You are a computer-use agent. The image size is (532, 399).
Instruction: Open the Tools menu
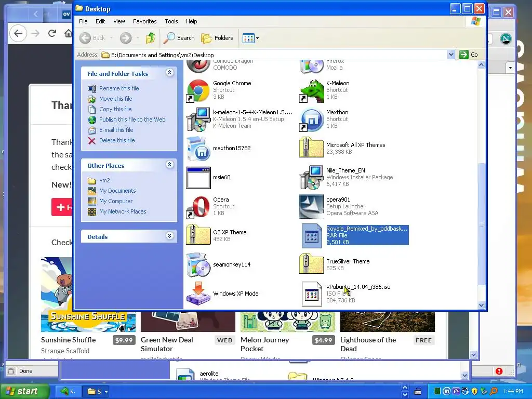click(171, 21)
